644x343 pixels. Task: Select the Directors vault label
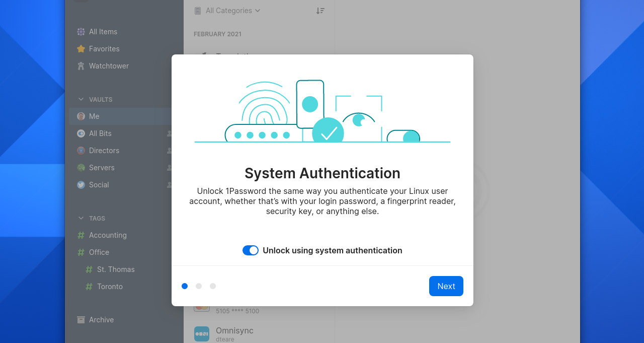(x=104, y=151)
